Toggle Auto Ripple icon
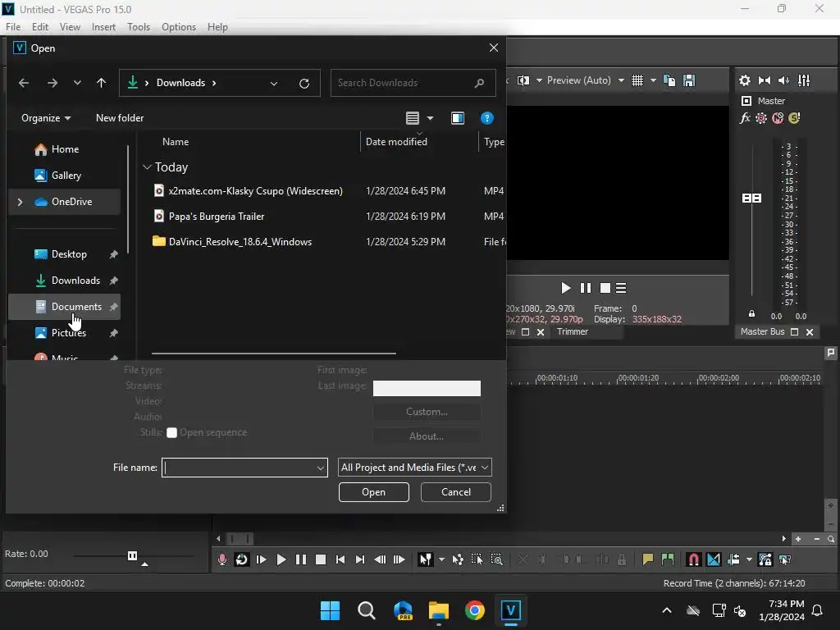Image resolution: width=840 pixels, height=630 pixels. tap(733, 559)
